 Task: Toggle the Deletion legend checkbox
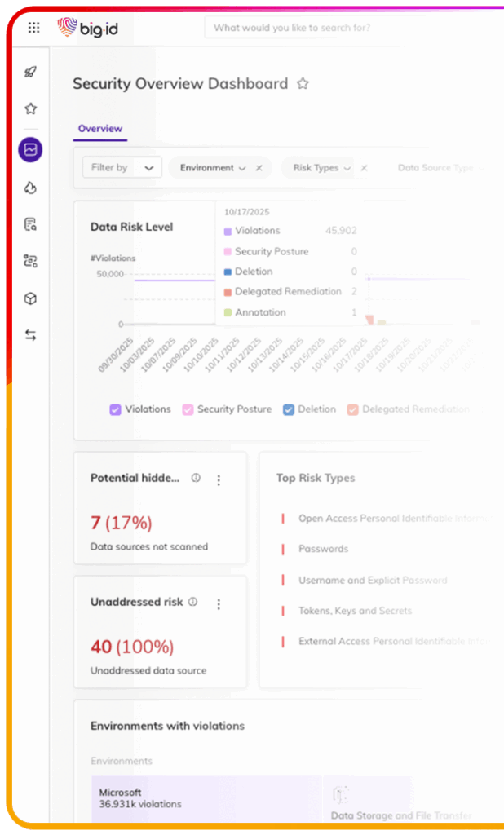289,409
